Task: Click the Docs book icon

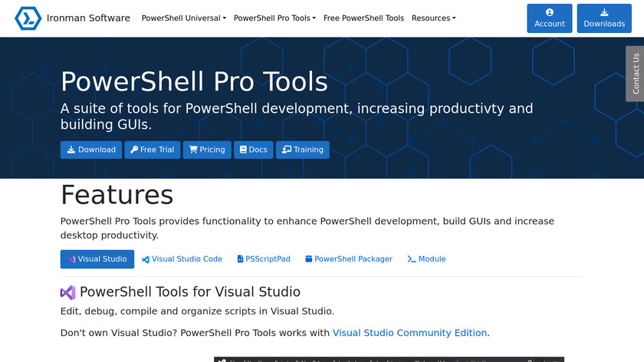Action: click(x=243, y=150)
